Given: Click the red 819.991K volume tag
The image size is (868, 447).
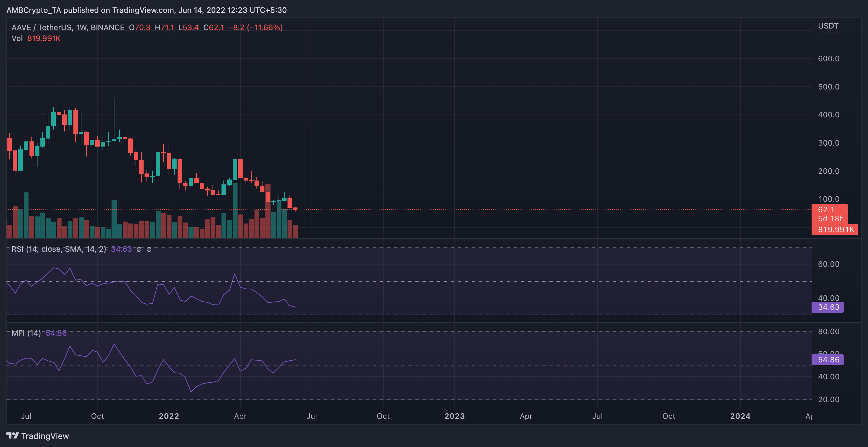Looking at the screenshot, I should (835, 230).
